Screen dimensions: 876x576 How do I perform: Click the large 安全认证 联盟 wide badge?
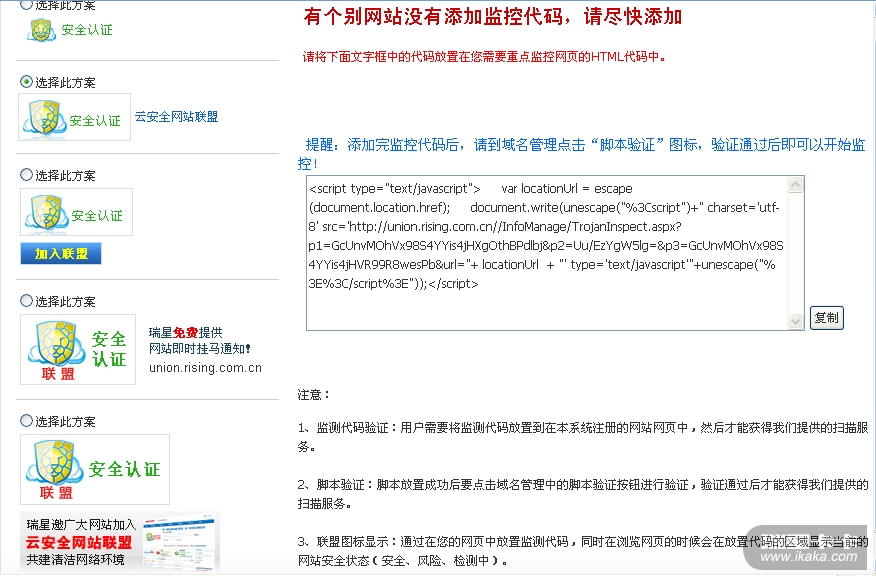95,469
